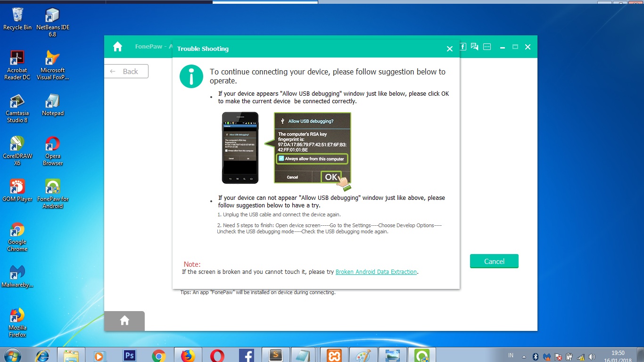Select Microsoft Visual FoxPro shortcut
The height and width of the screenshot is (362, 644).
[x=52, y=66]
